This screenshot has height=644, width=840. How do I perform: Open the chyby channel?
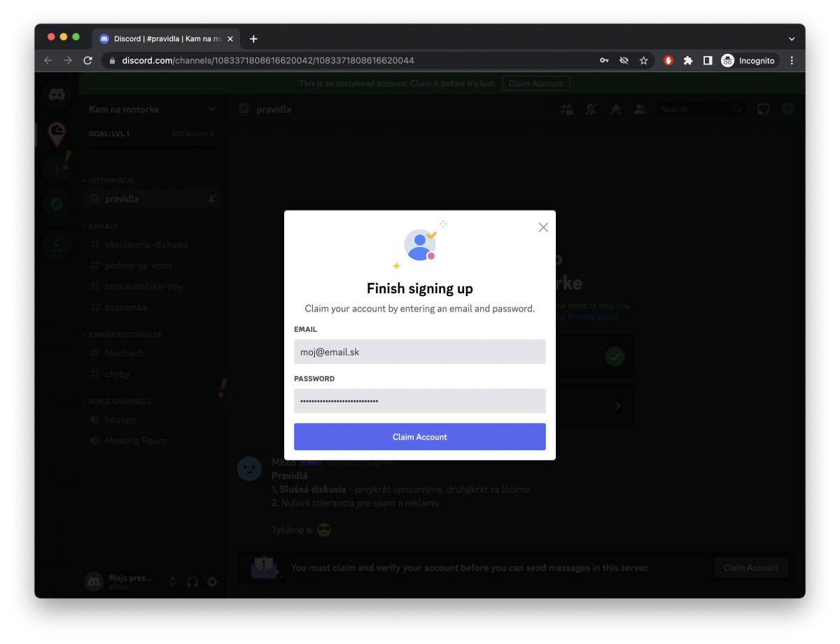[x=152, y=374]
